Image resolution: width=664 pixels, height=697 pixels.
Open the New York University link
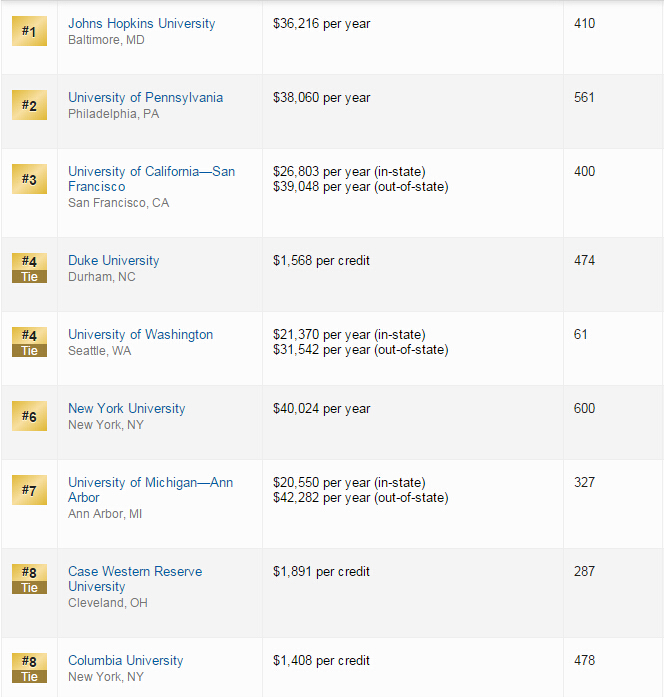[x=126, y=409]
